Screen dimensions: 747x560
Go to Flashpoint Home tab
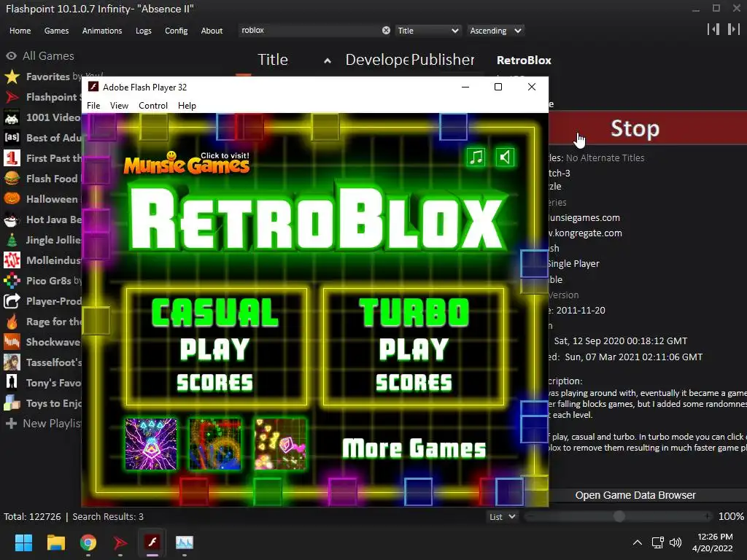[20, 31]
